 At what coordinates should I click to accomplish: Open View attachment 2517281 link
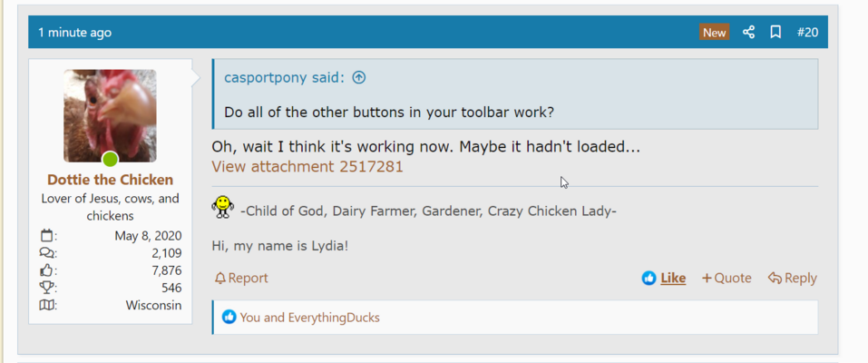[x=307, y=166]
